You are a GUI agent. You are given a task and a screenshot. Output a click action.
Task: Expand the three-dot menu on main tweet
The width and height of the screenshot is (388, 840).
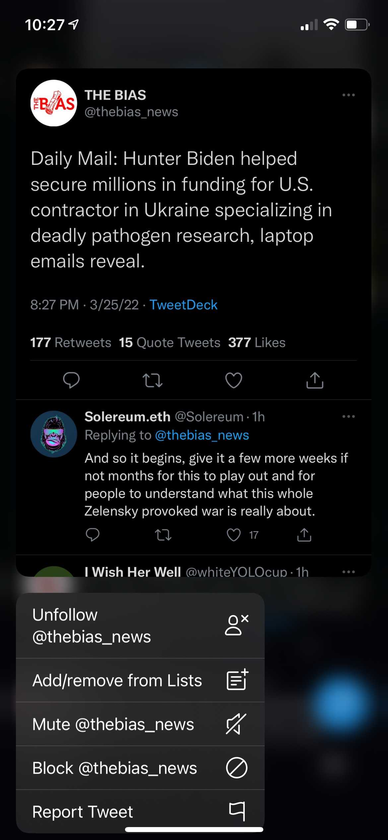(x=348, y=95)
